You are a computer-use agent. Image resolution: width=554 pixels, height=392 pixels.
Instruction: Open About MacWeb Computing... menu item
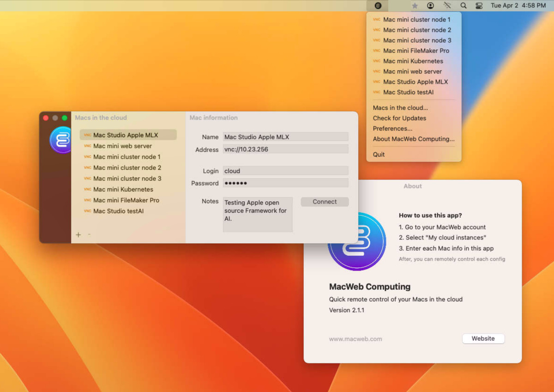pos(414,139)
